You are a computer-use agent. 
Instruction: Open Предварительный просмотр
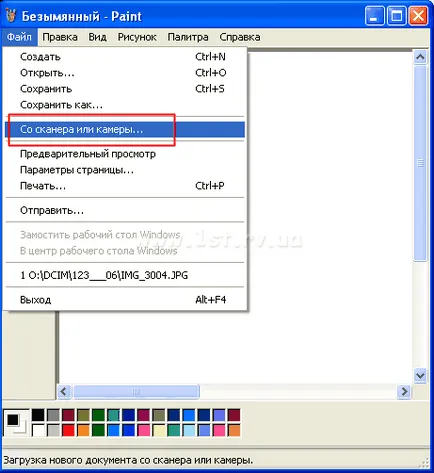[125, 154]
